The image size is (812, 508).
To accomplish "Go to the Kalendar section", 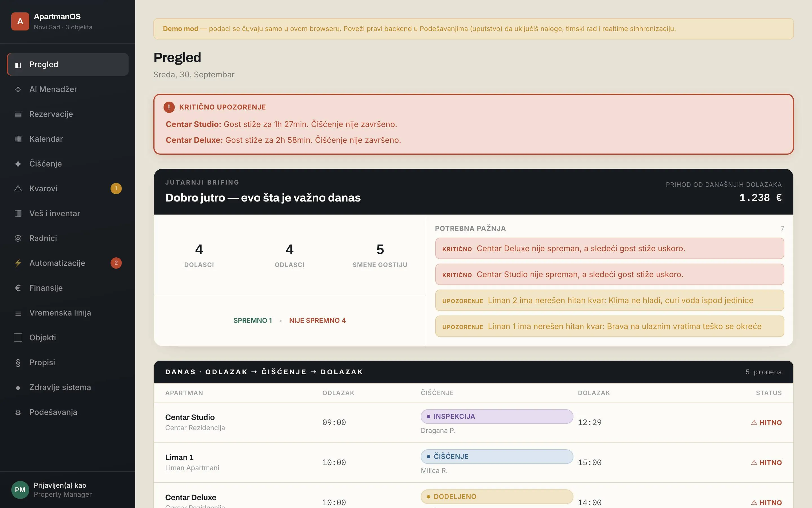I will tap(67, 139).
